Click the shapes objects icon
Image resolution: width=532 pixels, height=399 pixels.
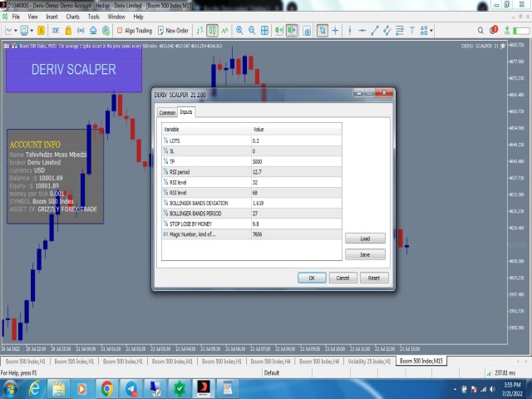[x=424, y=31]
